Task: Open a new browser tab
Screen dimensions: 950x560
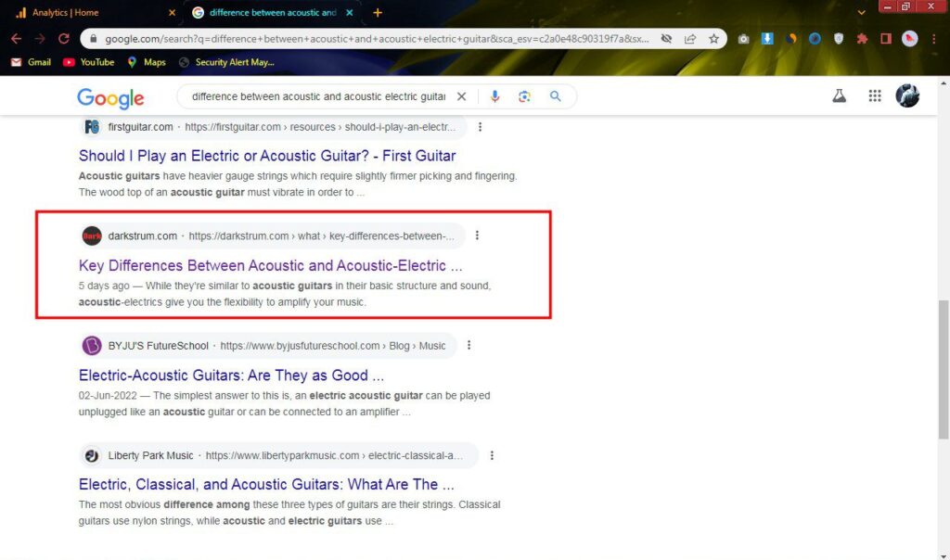Action: pyautogui.click(x=378, y=12)
